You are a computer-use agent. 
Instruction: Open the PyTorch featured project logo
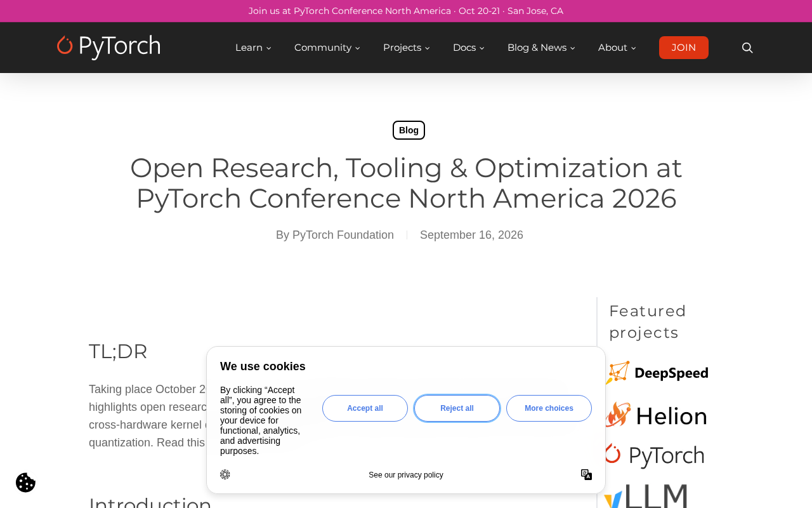point(654,456)
